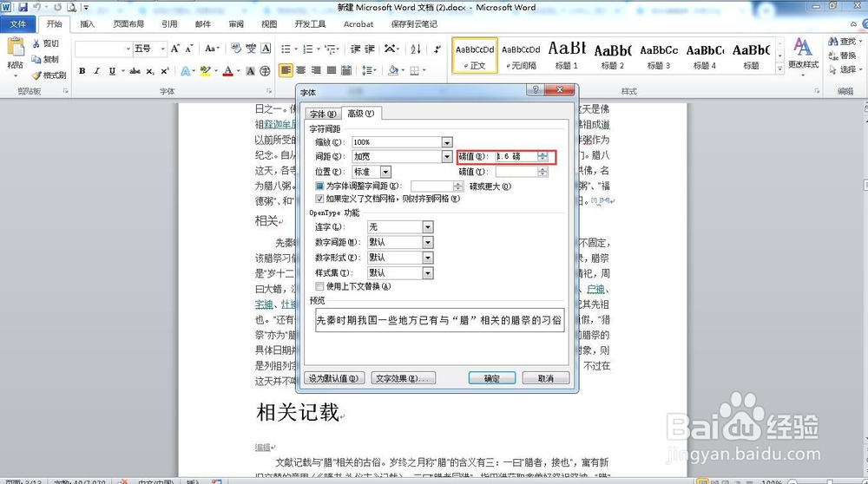Image resolution: width=868 pixels, height=484 pixels.
Task: Click the phonetic guide (wén) icon
Action: coord(252,49)
